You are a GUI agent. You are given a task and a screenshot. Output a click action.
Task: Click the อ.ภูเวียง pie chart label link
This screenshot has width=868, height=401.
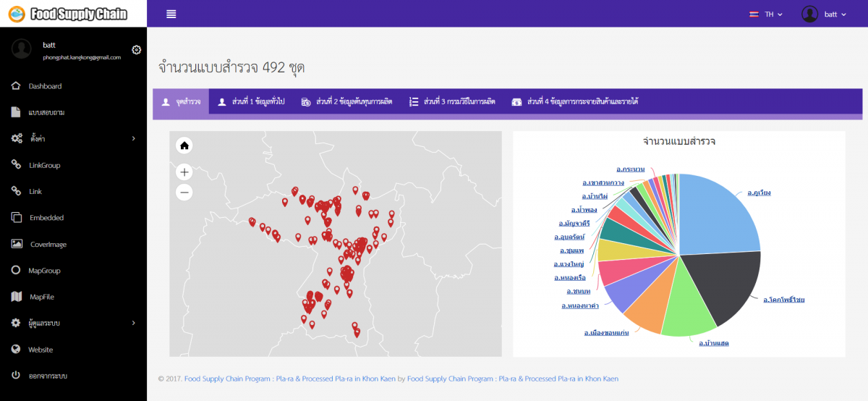pos(759,193)
